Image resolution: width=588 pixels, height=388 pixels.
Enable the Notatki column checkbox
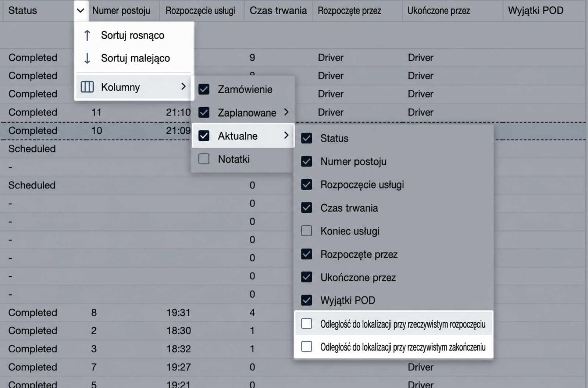click(x=204, y=159)
